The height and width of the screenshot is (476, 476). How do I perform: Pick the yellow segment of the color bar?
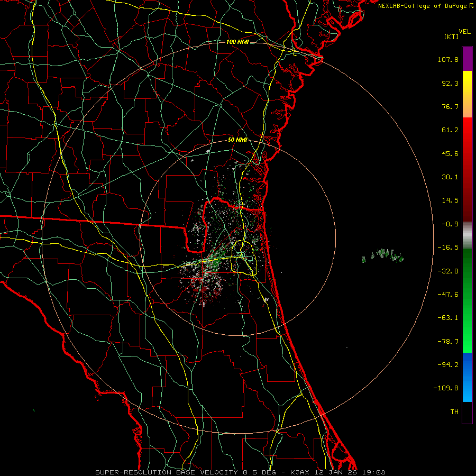(x=467, y=94)
